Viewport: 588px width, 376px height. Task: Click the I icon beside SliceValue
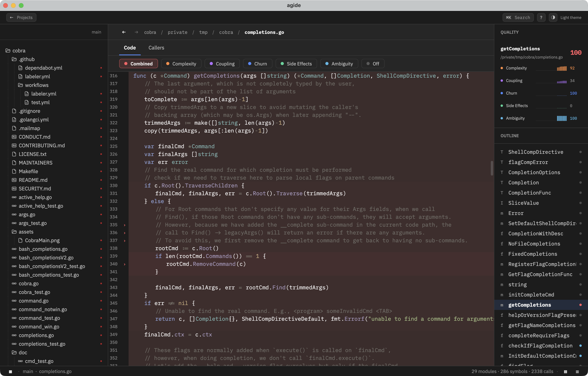click(502, 203)
